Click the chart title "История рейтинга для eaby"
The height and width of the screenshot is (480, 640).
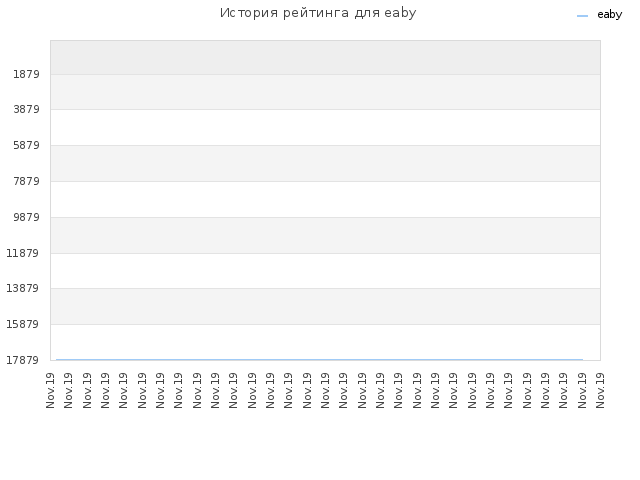tap(318, 13)
